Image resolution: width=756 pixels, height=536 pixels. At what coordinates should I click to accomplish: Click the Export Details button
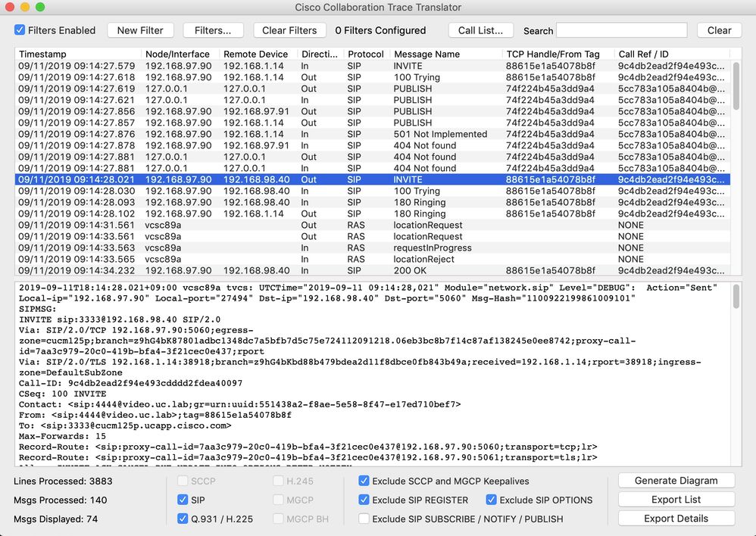click(x=676, y=519)
